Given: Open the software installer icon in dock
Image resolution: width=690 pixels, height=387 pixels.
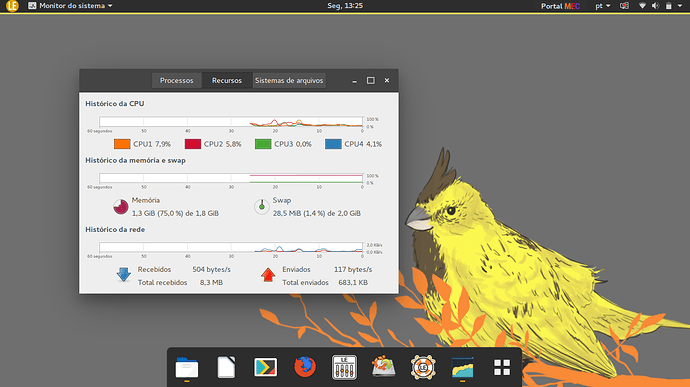Looking at the screenshot, I should 383,367.
